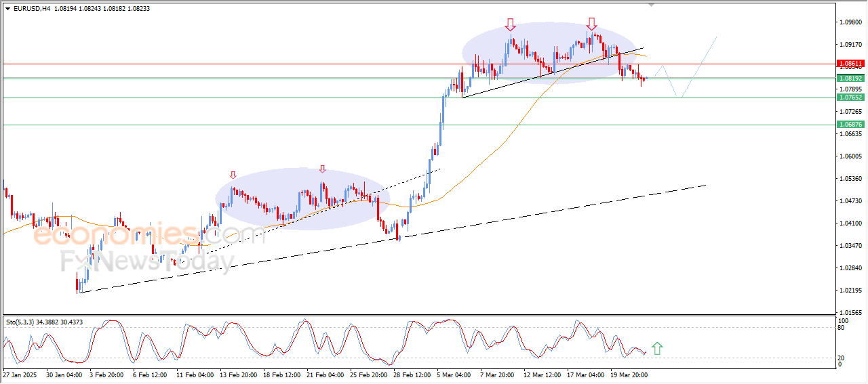The height and width of the screenshot is (384, 868).
Task: Click the 19 Mar 20:00 time label
Action: [x=629, y=374]
